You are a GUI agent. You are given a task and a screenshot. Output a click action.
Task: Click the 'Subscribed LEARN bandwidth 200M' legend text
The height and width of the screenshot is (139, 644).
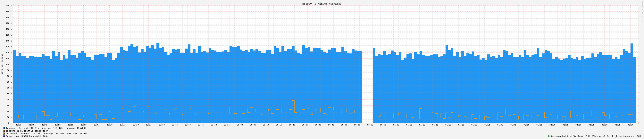[x=27, y=136]
